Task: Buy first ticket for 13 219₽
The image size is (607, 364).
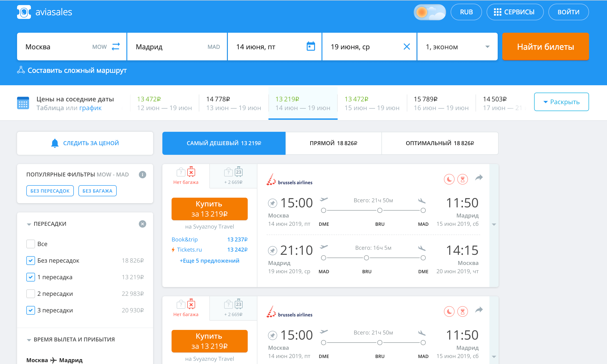Action: [209, 209]
